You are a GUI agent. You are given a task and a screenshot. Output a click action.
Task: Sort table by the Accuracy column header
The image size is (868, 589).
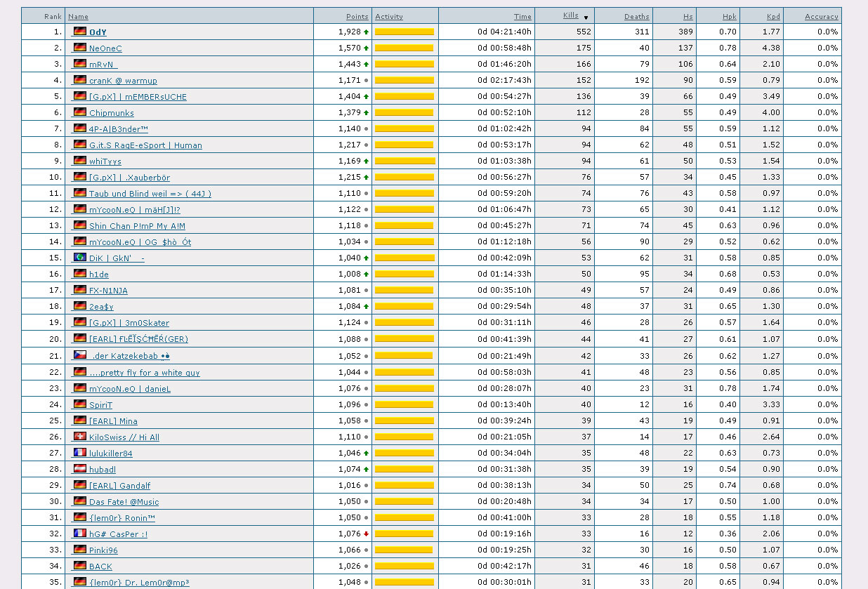tap(821, 16)
